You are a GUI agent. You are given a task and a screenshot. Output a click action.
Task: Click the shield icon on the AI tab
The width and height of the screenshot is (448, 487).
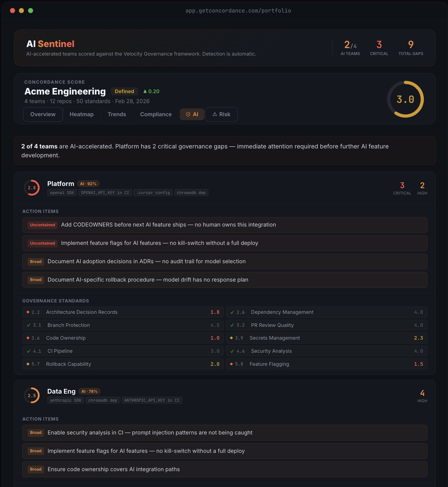(x=188, y=115)
